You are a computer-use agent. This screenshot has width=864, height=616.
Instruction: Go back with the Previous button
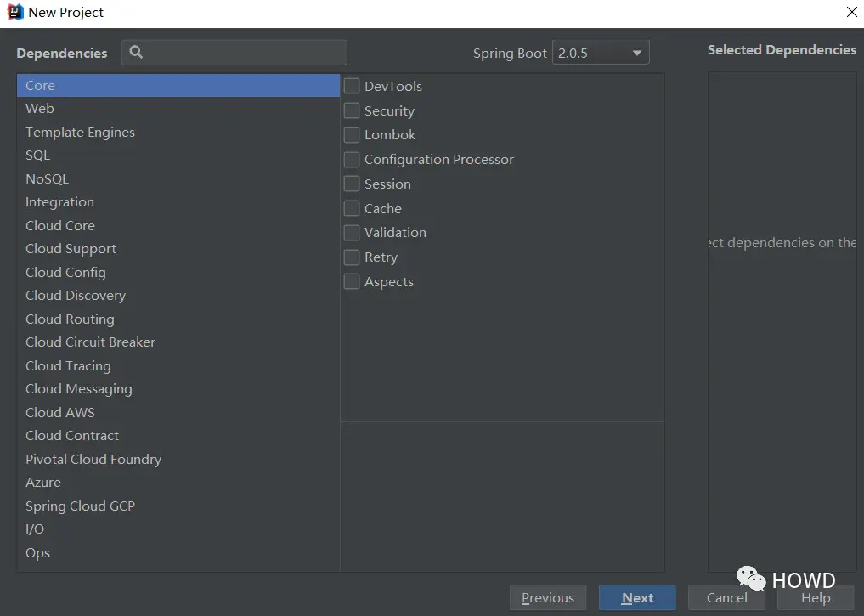coord(548,598)
